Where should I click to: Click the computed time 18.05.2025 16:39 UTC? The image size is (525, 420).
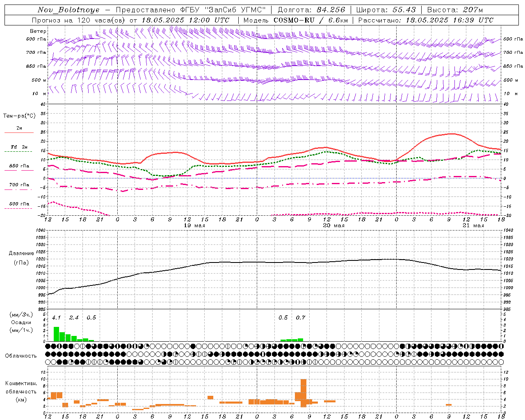coord(450,20)
